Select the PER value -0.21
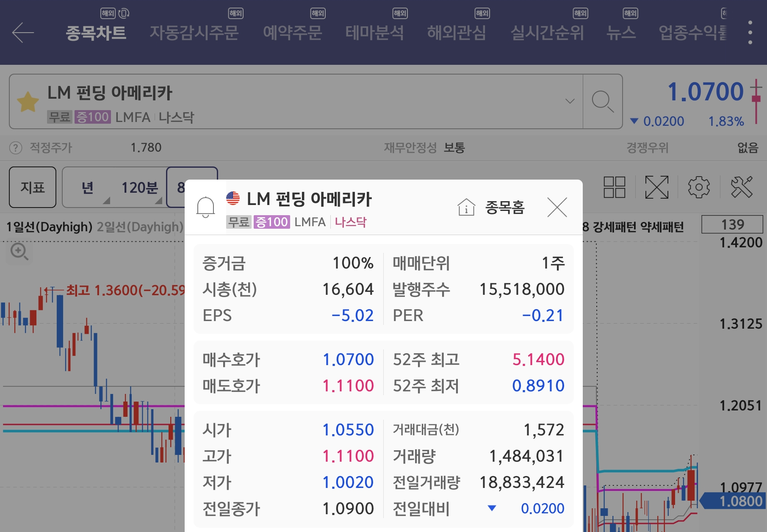Image resolution: width=767 pixels, height=532 pixels. 543,316
